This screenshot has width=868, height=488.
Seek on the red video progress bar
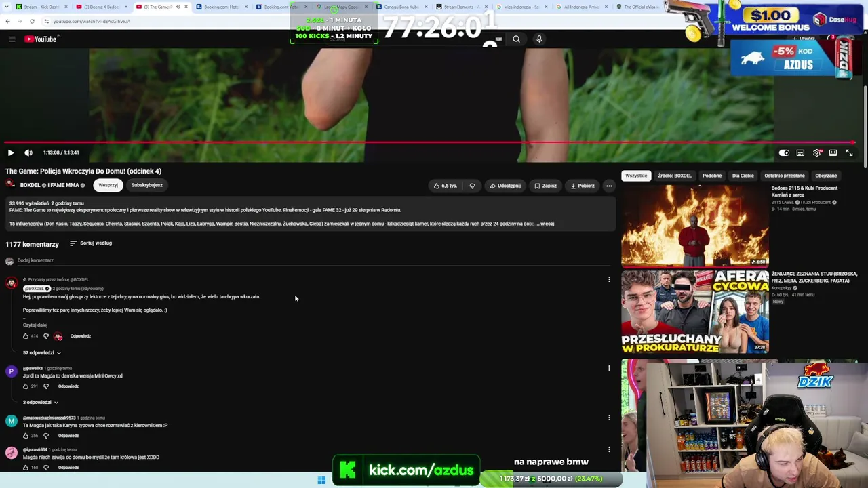tap(431, 143)
